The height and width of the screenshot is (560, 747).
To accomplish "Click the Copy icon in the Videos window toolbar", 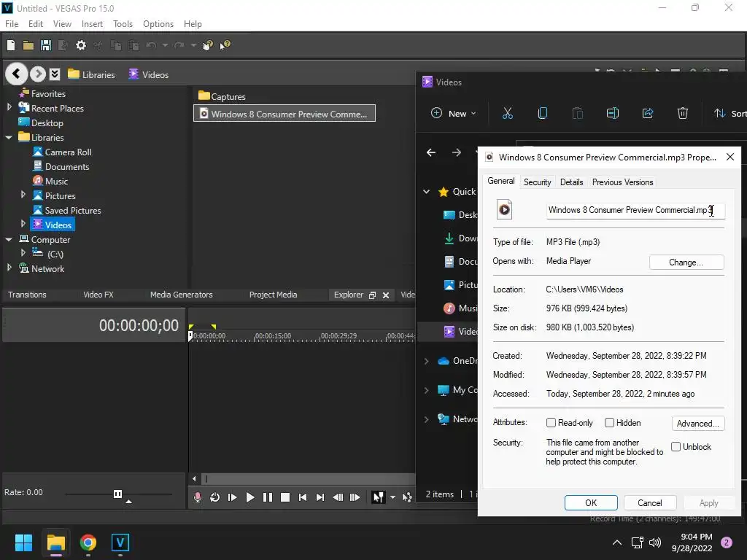I will (x=542, y=113).
